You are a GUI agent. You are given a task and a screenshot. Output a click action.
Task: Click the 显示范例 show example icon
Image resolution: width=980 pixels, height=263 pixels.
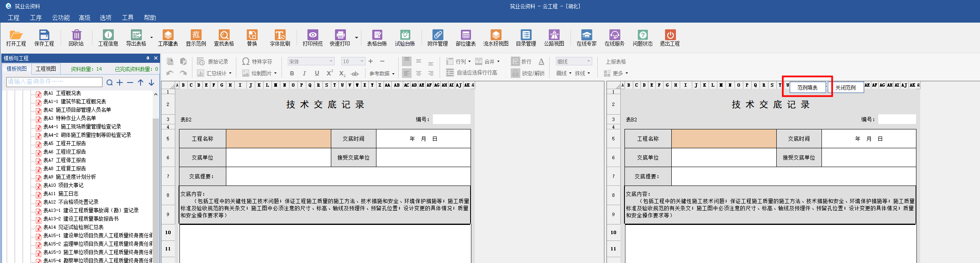(196, 38)
